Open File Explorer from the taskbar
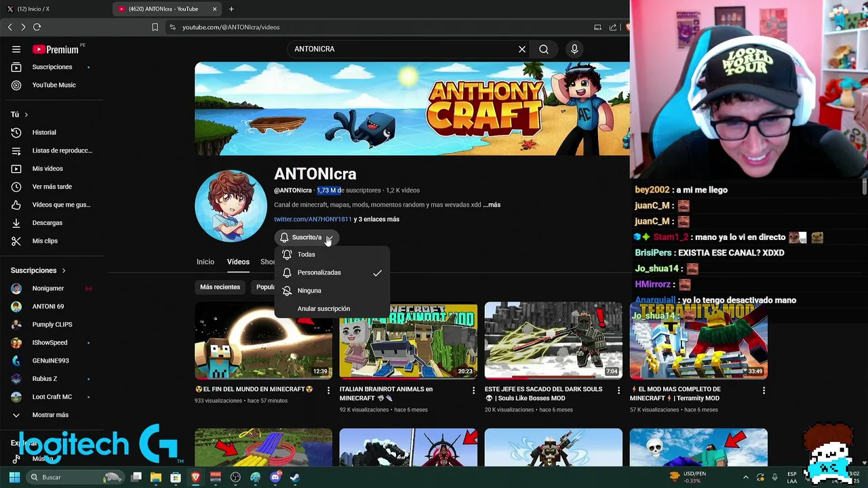 pyautogui.click(x=156, y=477)
